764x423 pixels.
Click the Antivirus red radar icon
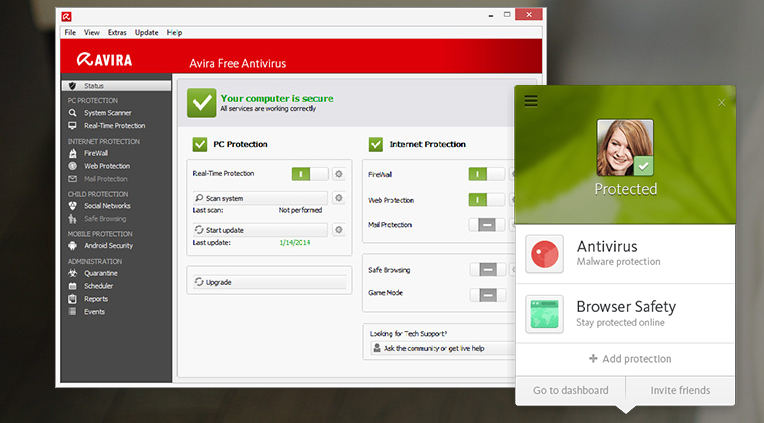pyautogui.click(x=544, y=254)
